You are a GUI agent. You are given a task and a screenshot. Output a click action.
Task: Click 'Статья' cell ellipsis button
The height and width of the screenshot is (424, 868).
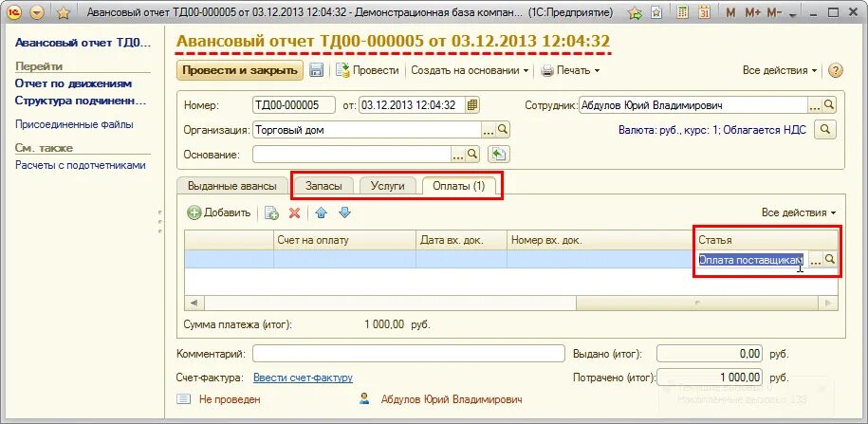[x=816, y=260]
